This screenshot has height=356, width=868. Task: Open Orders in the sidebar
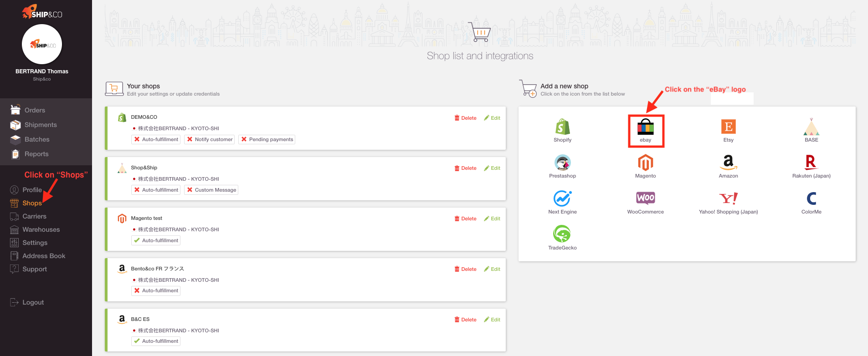pos(35,110)
